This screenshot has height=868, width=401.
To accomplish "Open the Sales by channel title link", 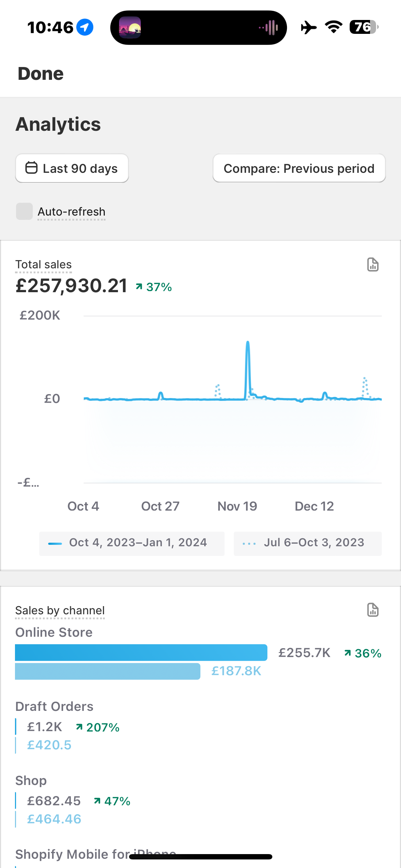I will (60, 610).
